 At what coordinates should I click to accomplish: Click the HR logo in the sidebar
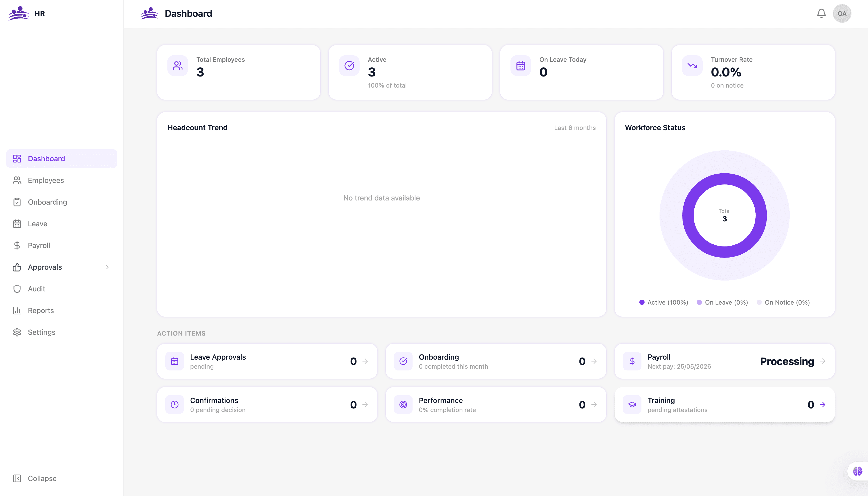click(18, 13)
